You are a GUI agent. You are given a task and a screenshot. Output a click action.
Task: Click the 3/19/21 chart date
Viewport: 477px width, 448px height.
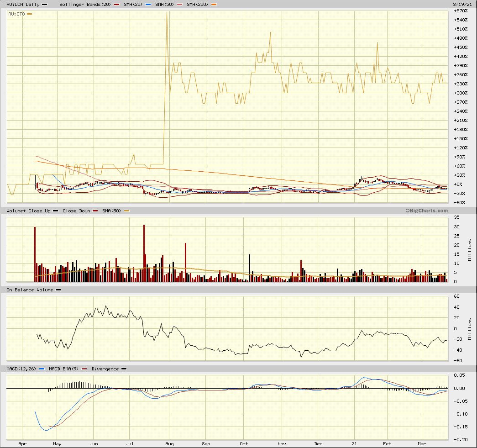point(462,4)
